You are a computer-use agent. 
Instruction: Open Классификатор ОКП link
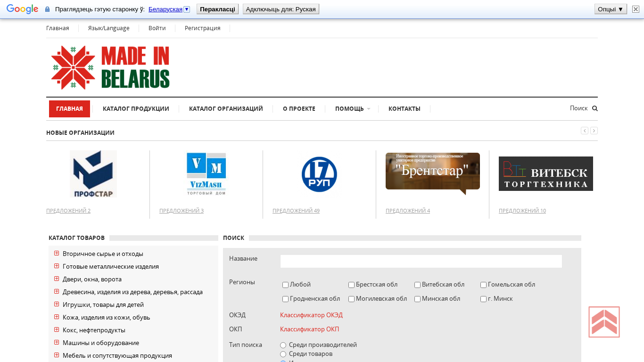309,329
